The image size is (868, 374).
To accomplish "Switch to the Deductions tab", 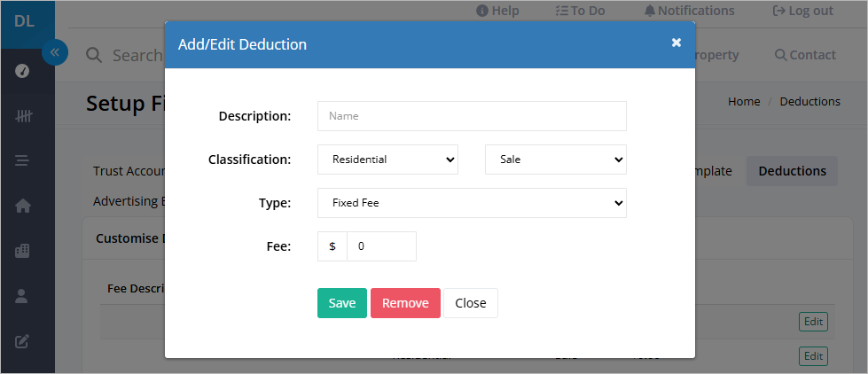I will point(792,171).
